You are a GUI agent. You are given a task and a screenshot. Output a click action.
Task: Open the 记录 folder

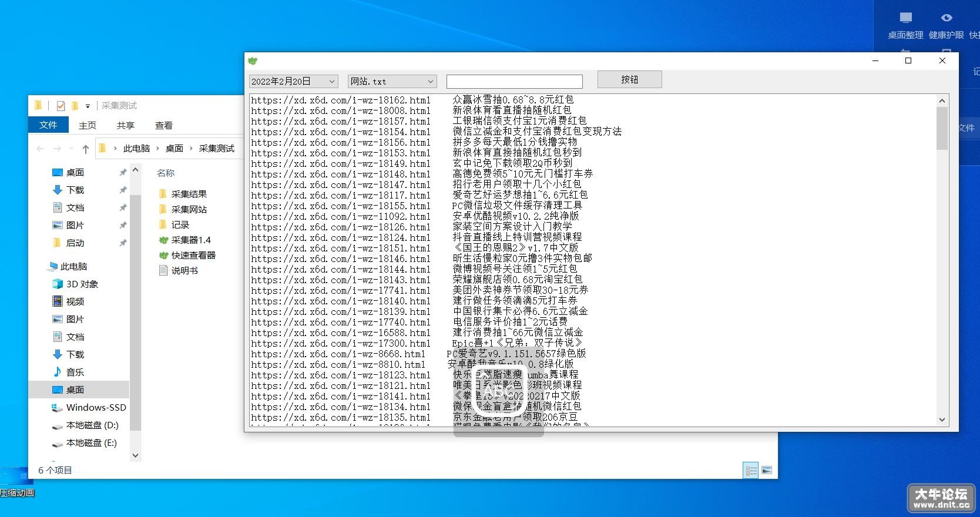coord(174,224)
